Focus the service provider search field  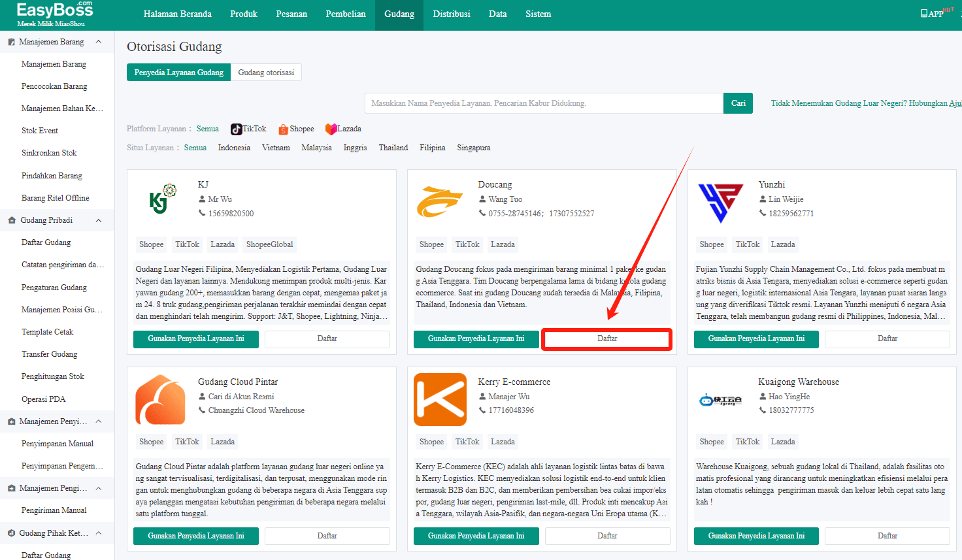(x=544, y=103)
